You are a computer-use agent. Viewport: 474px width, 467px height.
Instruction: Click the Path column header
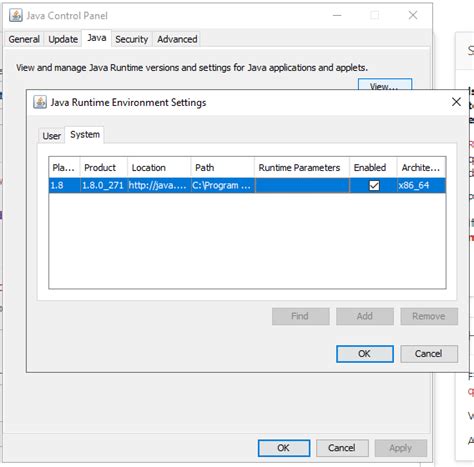pyautogui.click(x=223, y=167)
